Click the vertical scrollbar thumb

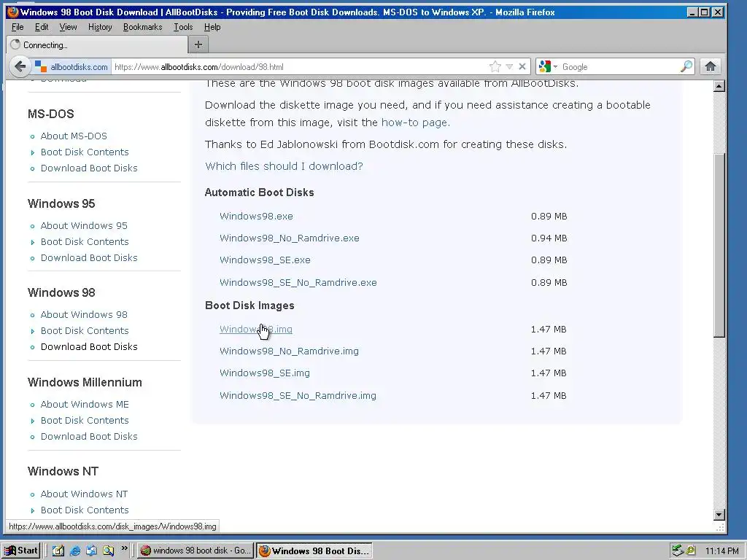click(719, 245)
